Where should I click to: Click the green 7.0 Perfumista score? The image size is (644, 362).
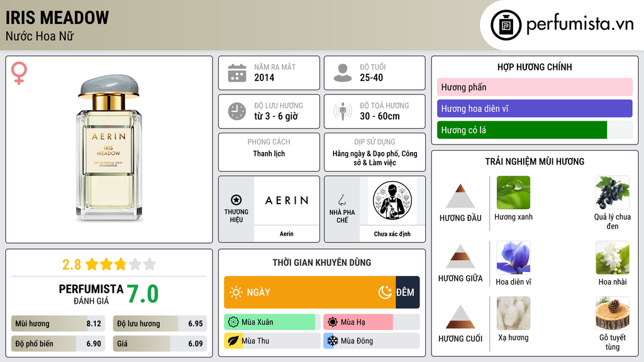coord(143,294)
